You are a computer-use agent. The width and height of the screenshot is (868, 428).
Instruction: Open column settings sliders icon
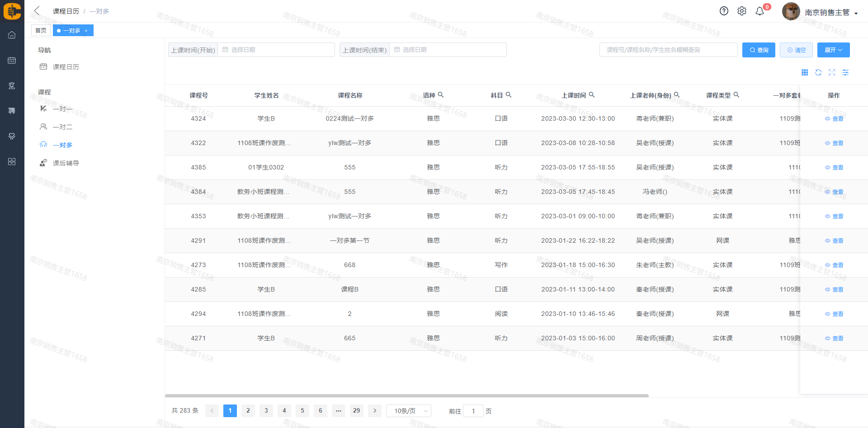845,72
